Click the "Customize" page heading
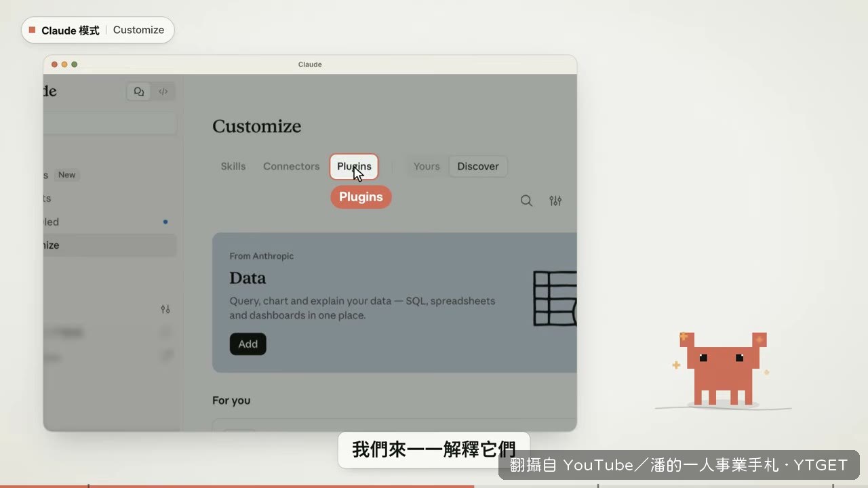Image resolution: width=868 pixels, height=488 pixels. point(256,126)
